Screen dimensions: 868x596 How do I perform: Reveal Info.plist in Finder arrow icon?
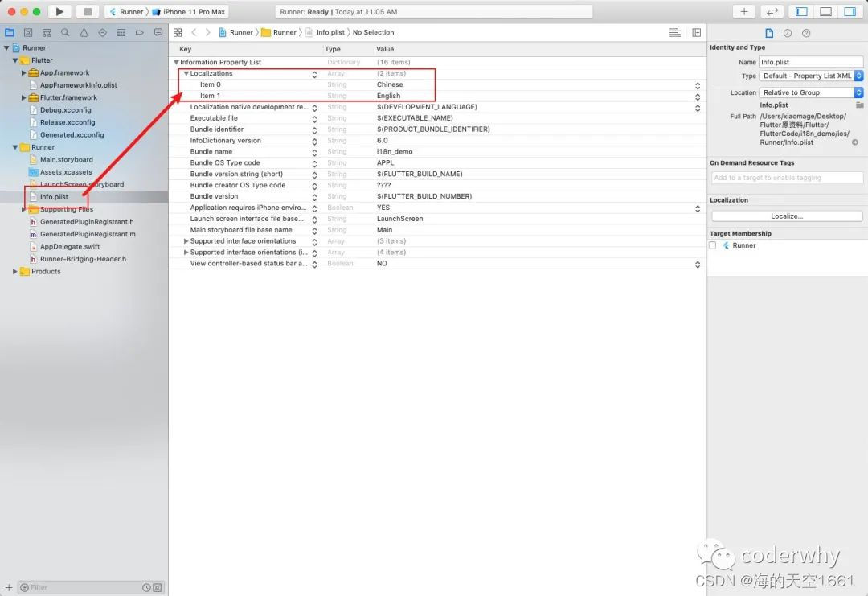854,142
